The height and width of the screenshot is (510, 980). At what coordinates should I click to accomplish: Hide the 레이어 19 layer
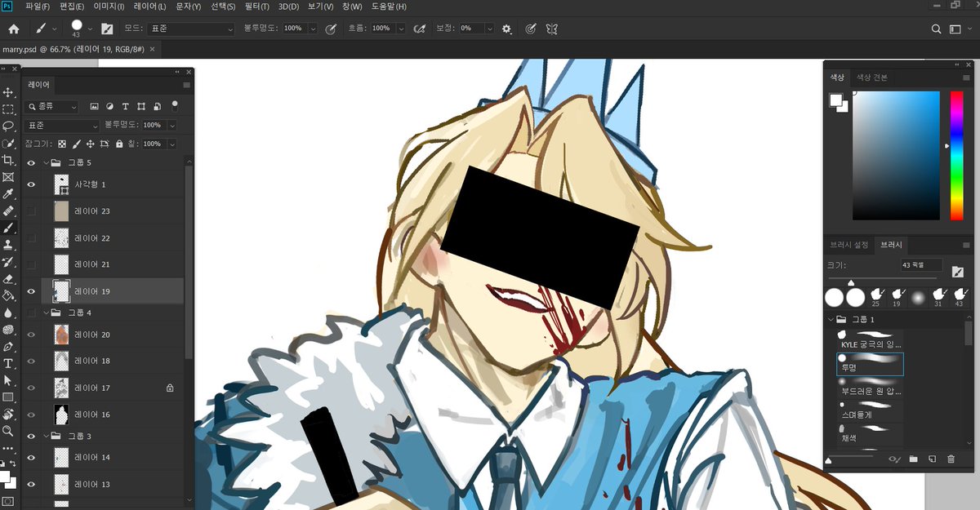[31, 291]
